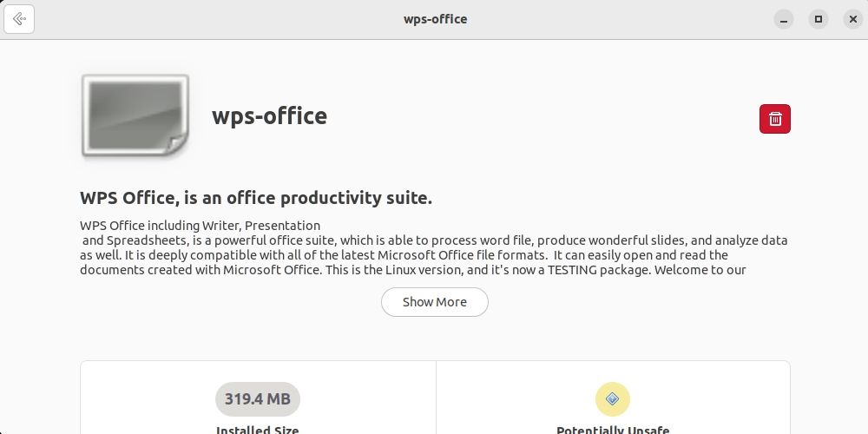Viewport: 868px width, 434px height.
Task: Close the wps-office details window
Action: (852, 19)
